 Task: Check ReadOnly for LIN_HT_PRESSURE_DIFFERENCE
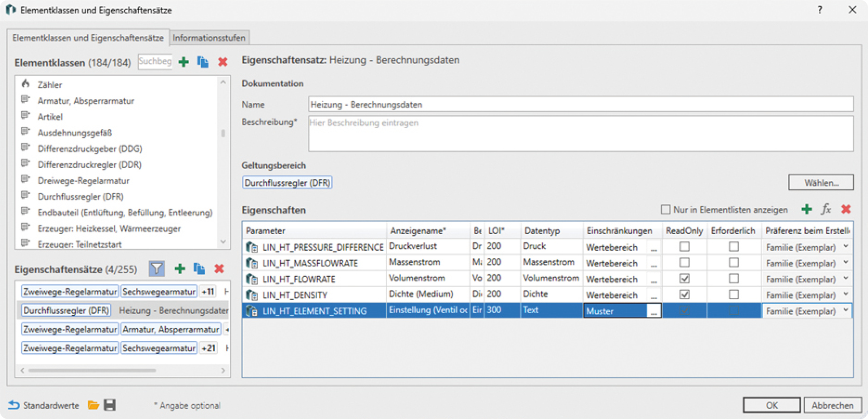pyautogui.click(x=684, y=247)
